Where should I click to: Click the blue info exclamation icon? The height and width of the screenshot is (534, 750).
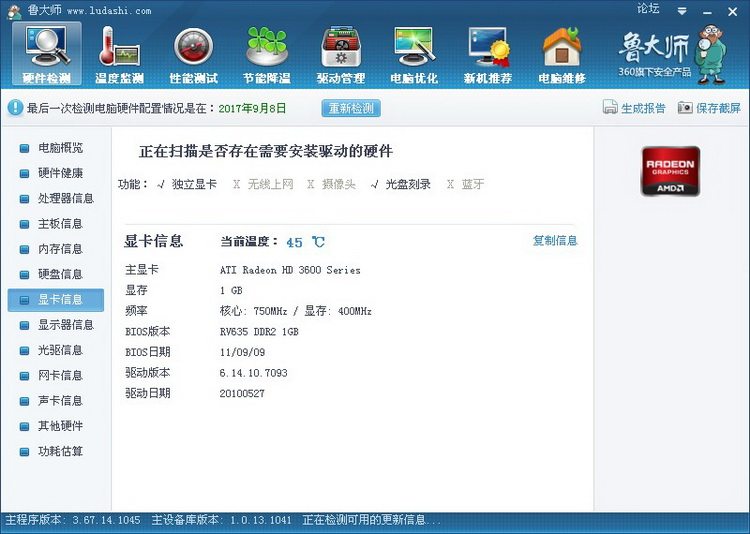click(x=15, y=108)
